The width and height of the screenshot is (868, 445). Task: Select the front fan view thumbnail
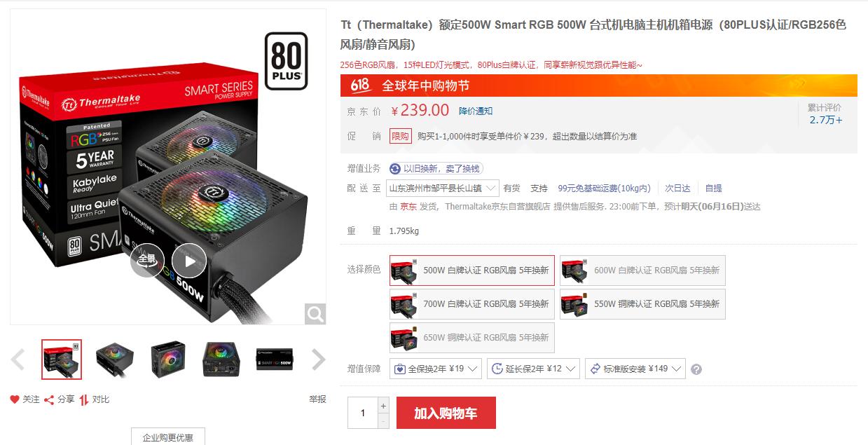168,360
